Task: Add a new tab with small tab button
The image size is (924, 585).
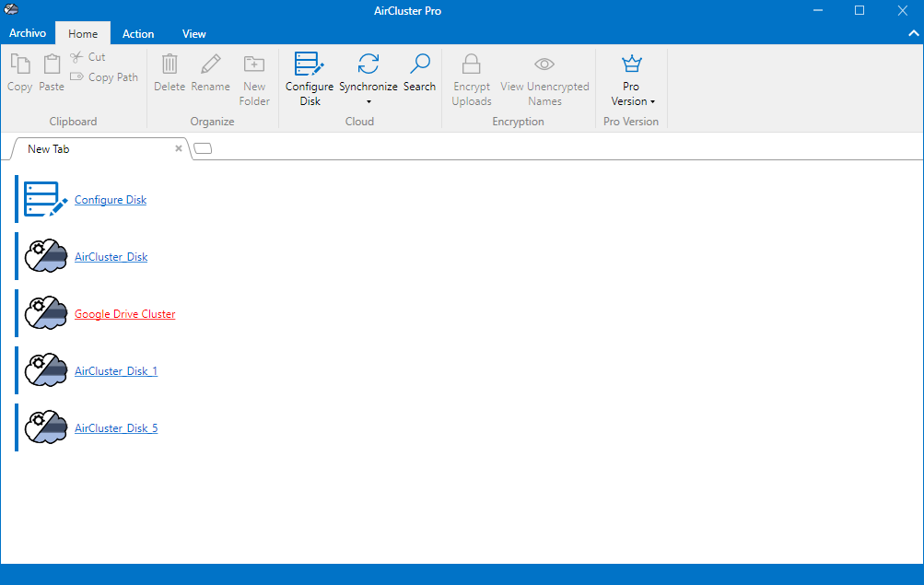Action: (203, 148)
